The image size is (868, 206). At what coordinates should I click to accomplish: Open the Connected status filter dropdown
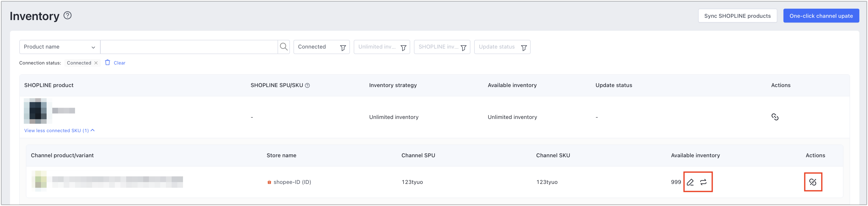[321, 47]
